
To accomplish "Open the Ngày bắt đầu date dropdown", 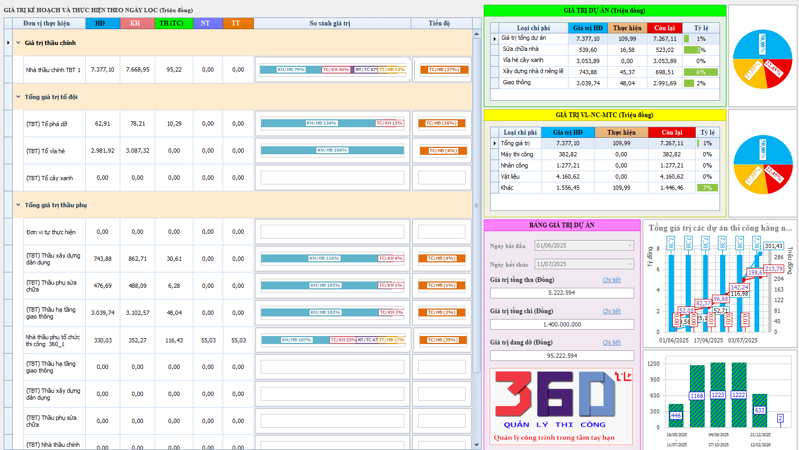I will [x=630, y=246].
